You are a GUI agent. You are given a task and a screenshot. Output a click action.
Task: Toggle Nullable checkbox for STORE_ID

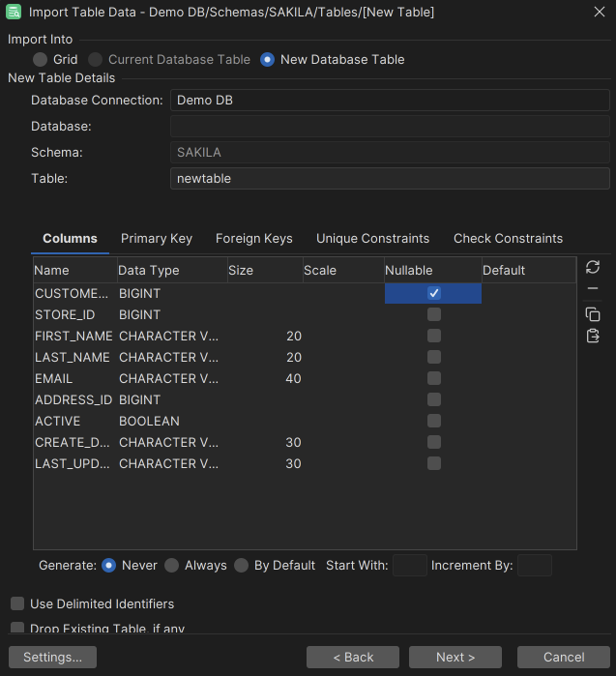click(434, 314)
